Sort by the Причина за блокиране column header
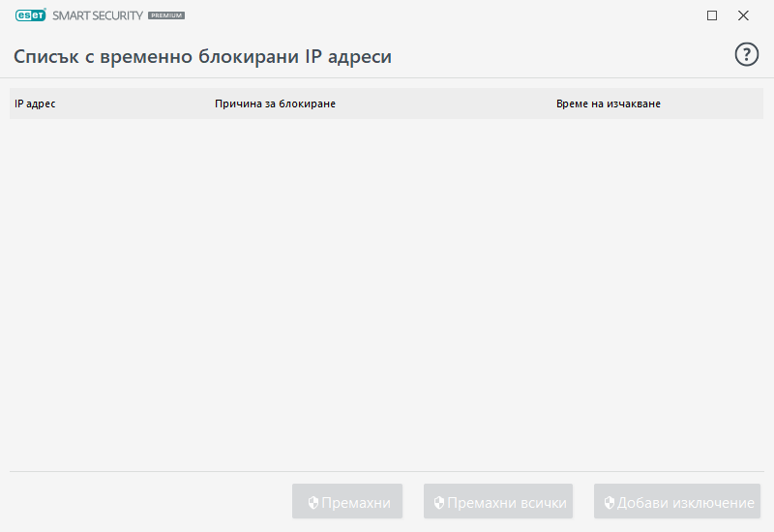 coord(275,103)
